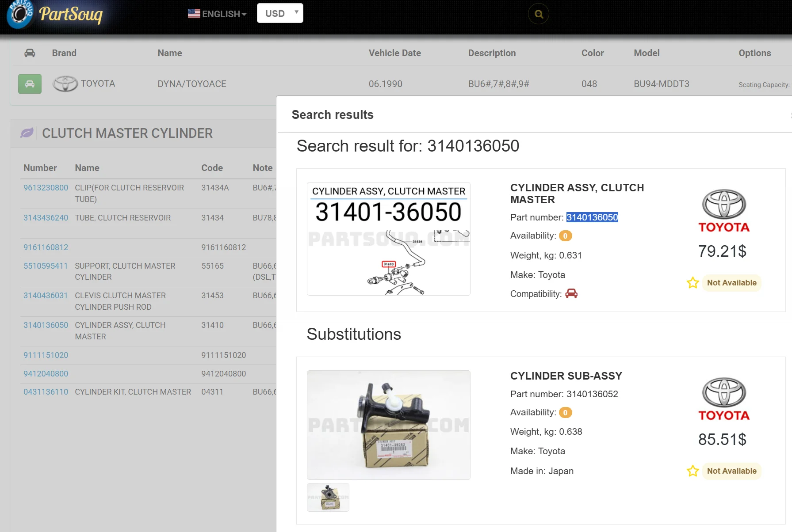792x532 pixels.
Task: Click Made in: Japan text
Action: 542,471
